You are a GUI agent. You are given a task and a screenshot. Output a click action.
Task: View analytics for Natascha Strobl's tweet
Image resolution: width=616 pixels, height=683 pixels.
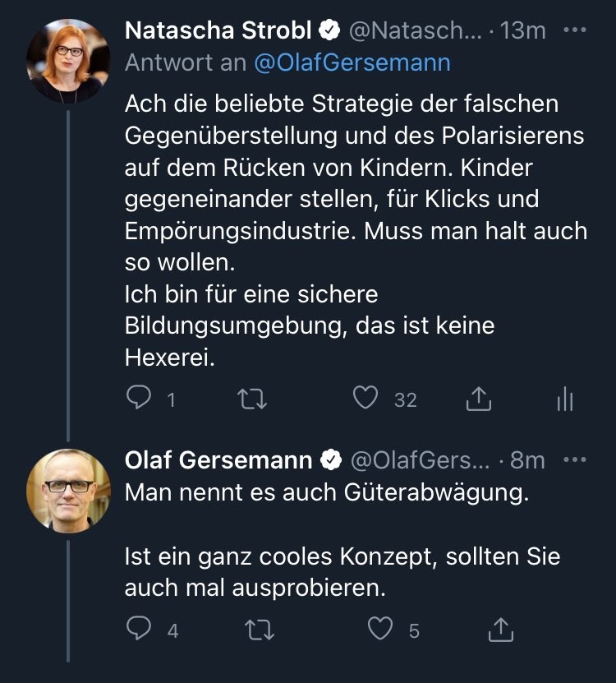click(x=565, y=399)
